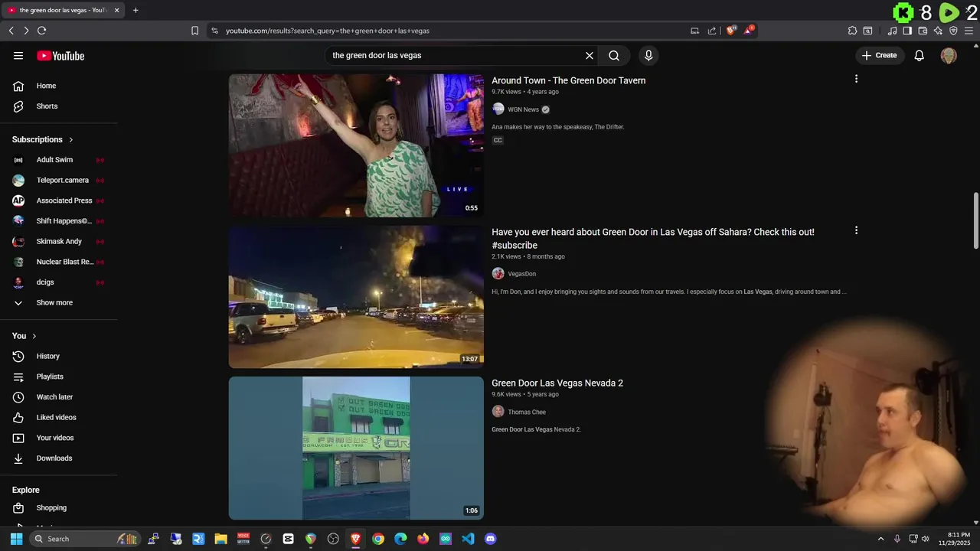Screen dimensions: 980x551
Task: Open the VegasDon Green Door video thumbnail
Action: 356,296
